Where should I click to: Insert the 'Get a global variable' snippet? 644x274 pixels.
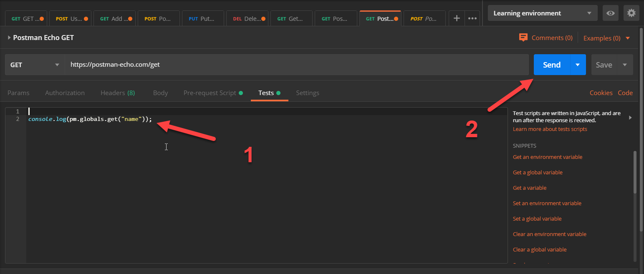point(538,173)
